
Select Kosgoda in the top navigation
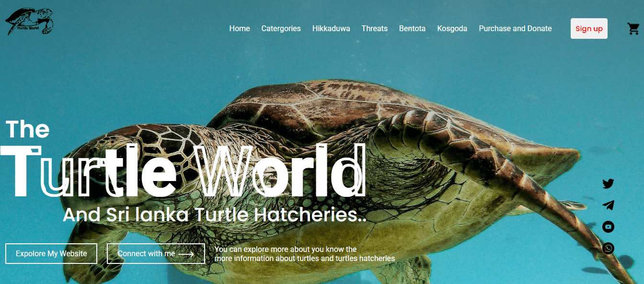452,29
